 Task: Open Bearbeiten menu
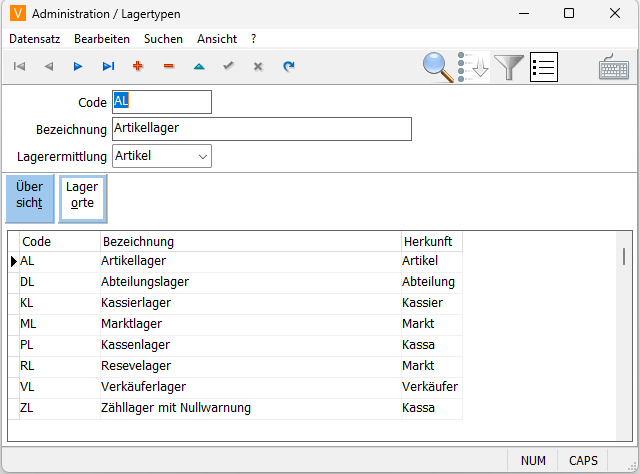click(x=102, y=39)
